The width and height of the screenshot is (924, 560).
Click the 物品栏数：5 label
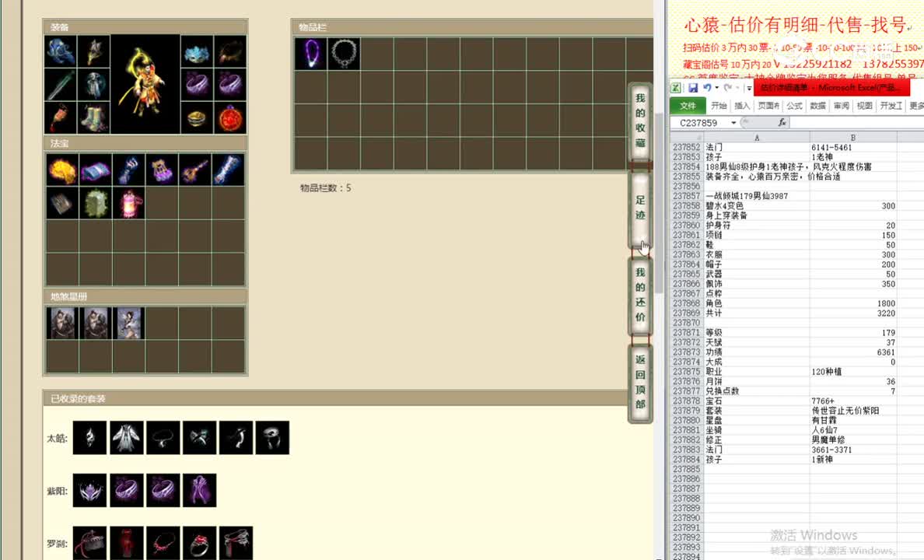click(x=326, y=188)
